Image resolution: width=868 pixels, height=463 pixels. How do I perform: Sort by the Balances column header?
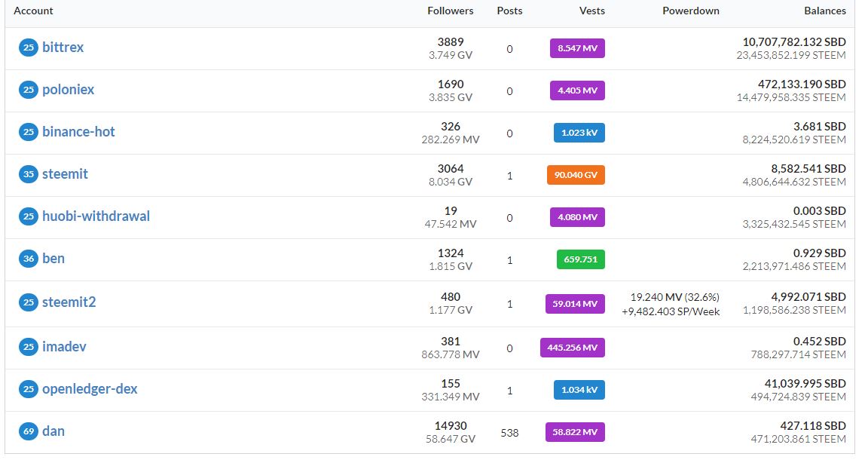click(825, 11)
